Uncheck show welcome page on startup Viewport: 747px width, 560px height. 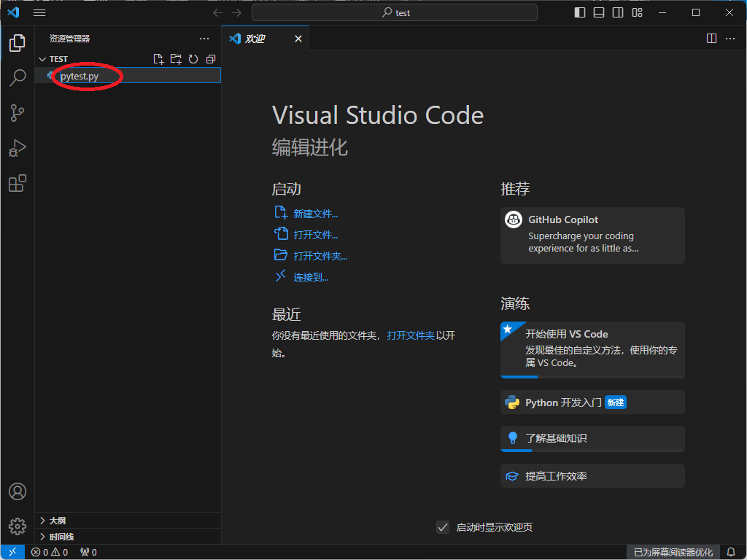[x=443, y=527]
